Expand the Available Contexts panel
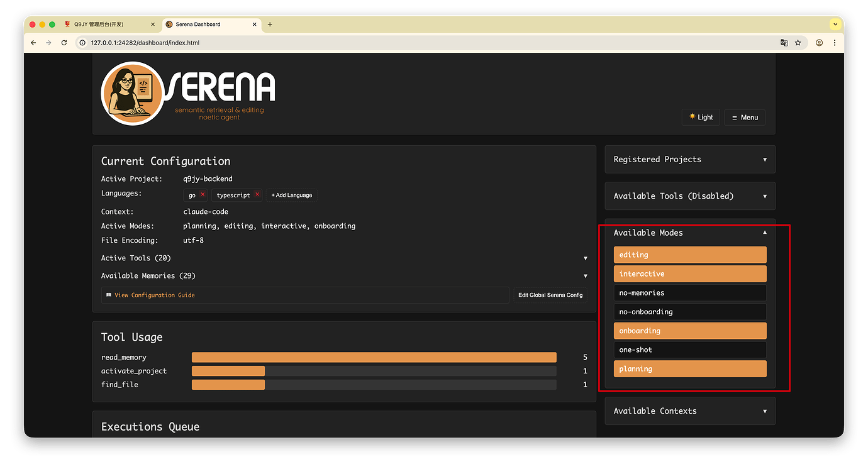This screenshot has height=469, width=868. pos(690,411)
